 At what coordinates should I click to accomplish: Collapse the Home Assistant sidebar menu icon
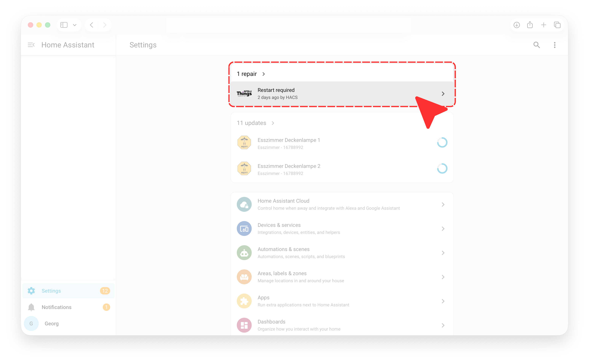pos(31,45)
